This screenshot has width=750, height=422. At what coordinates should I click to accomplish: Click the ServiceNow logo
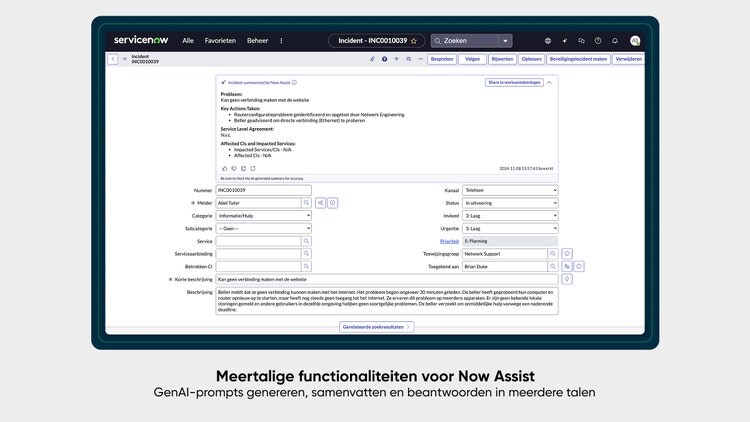click(141, 40)
